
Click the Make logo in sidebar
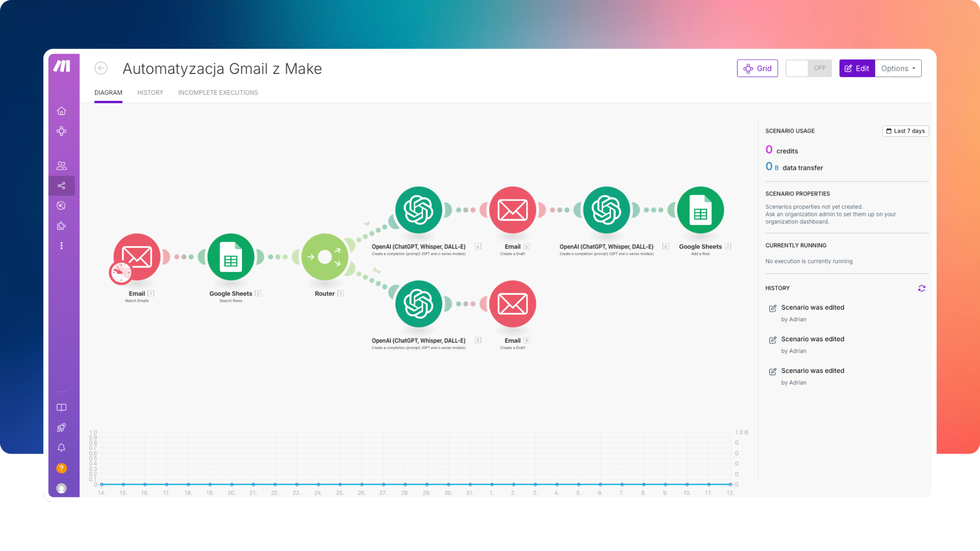[x=62, y=66]
